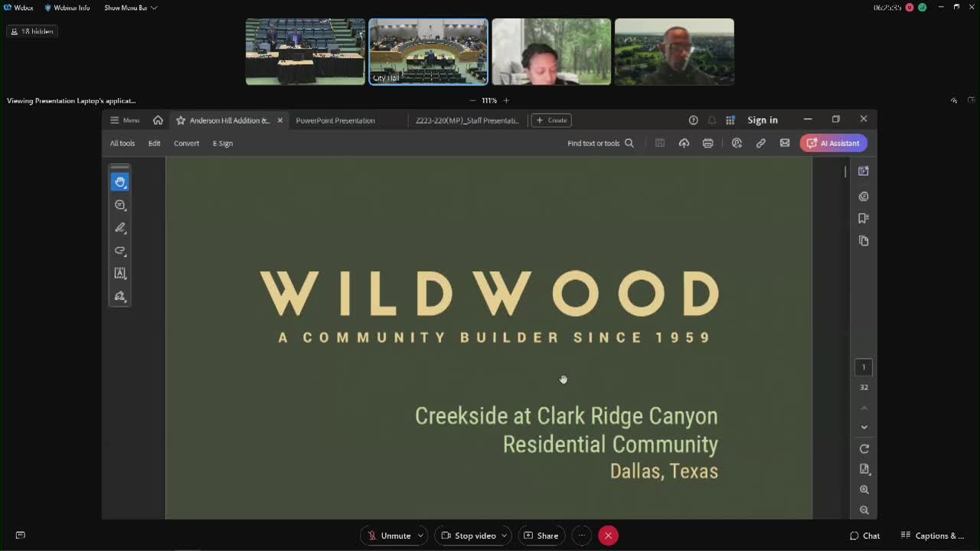Open the page thumbnails panel icon

pyautogui.click(x=864, y=240)
